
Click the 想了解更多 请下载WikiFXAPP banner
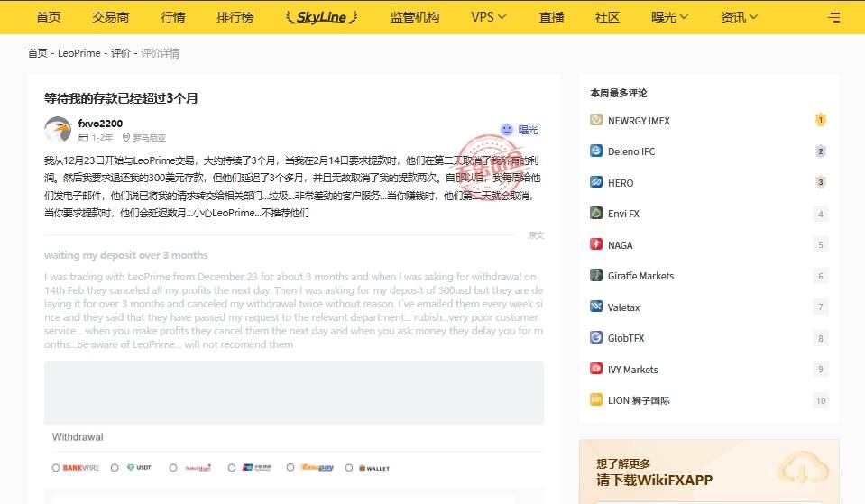(710, 472)
